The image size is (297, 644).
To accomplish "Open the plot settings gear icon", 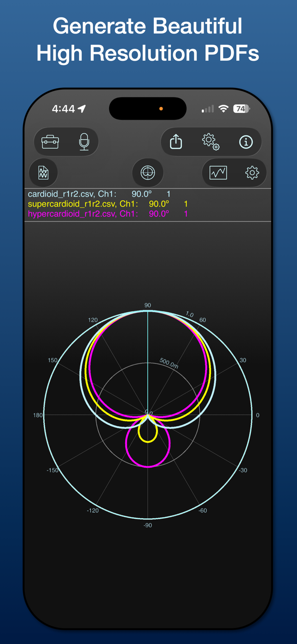I will [252, 173].
